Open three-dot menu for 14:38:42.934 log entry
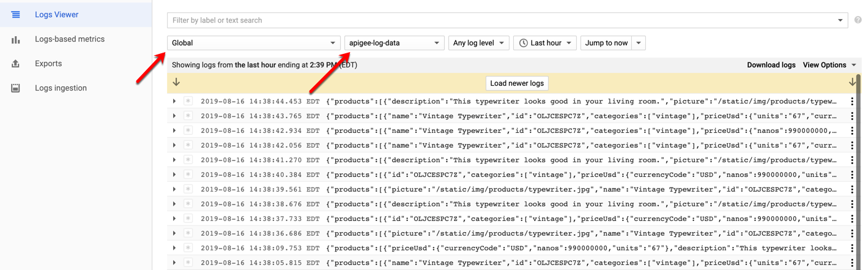This screenshot has height=270, width=868. point(852,130)
